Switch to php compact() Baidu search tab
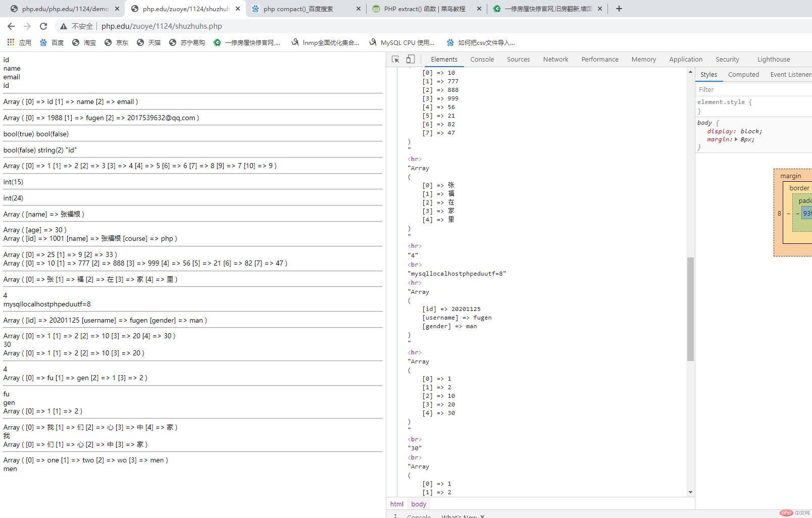This screenshot has width=812, height=518. click(298, 9)
